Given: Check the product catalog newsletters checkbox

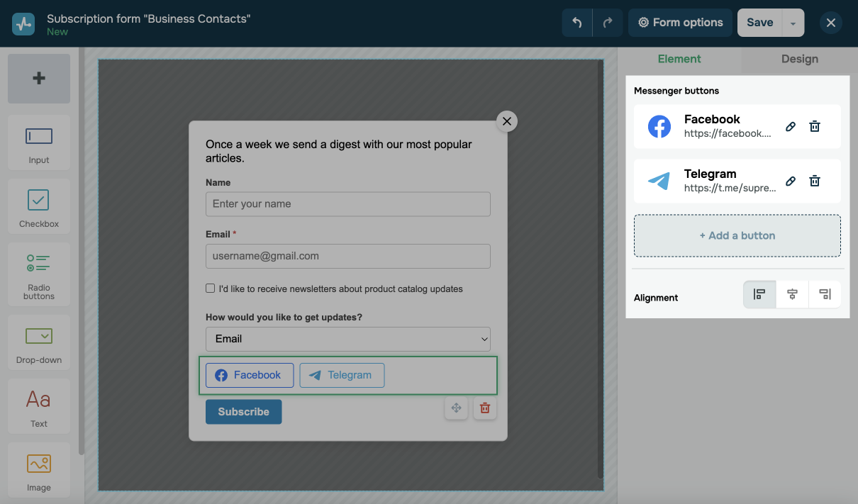Looking at the screenshot, I should click(211, 289).
